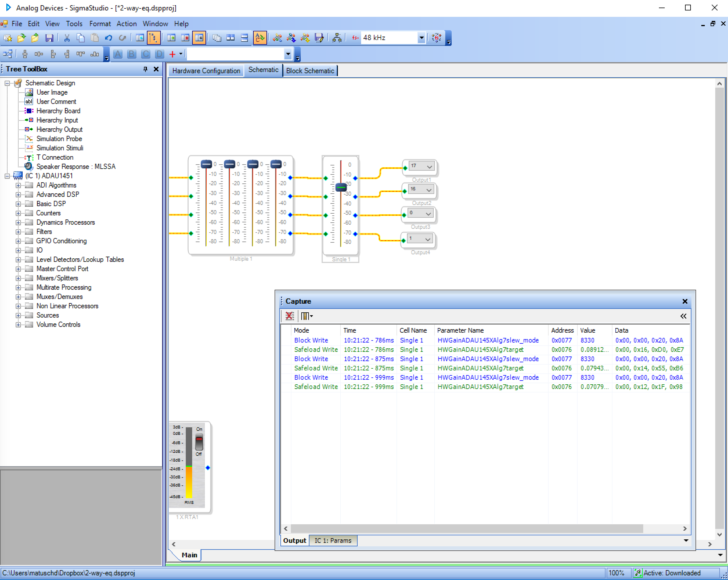The height and width of the screenshot is (580, 728).
Task: Collapse the (IC 1) ADAU1451 node
Action: 7,176
